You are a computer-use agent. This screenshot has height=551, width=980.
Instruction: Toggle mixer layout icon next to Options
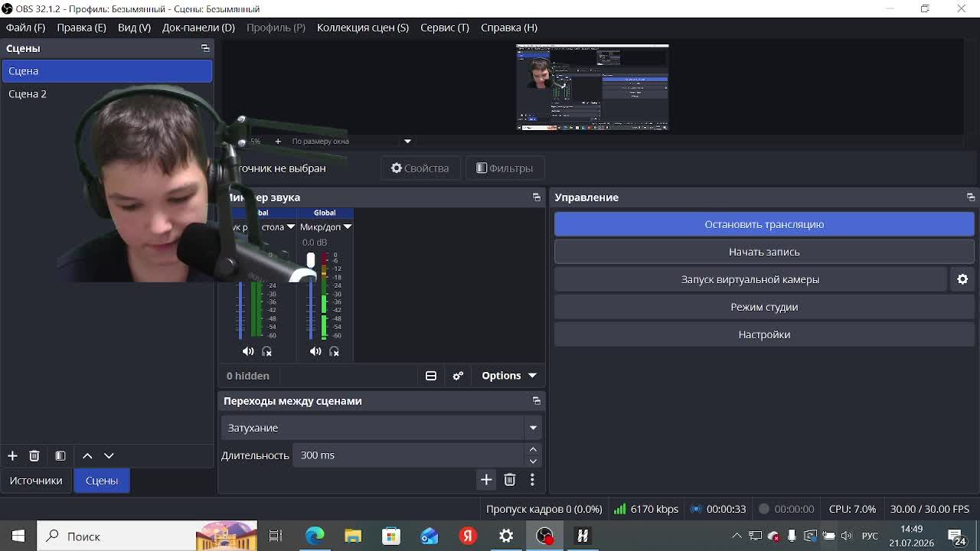431,376
